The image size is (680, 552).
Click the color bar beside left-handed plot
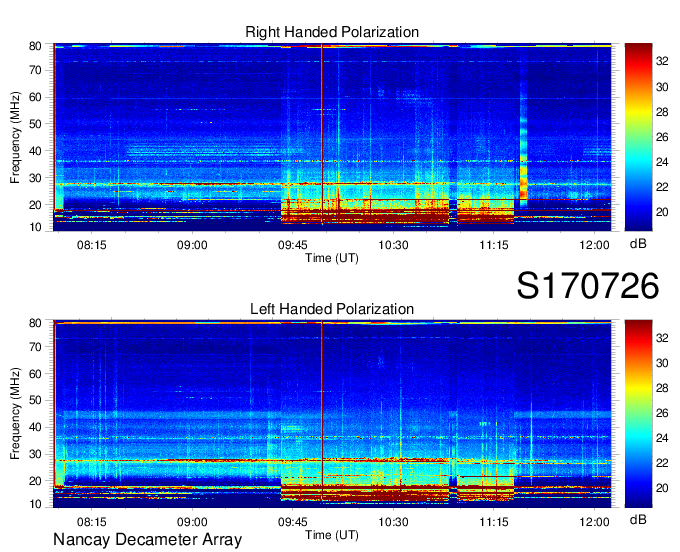(x=638, y=414)
